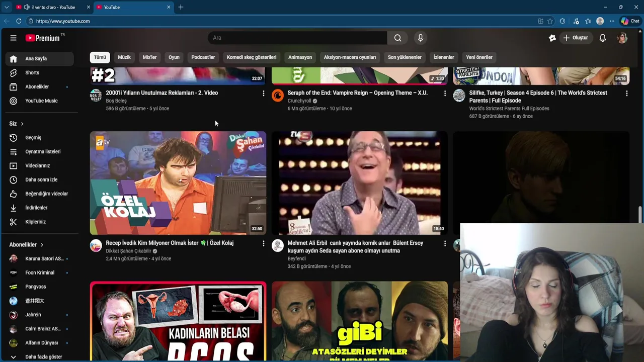
Task: Open the Pangvoss channel
Action: tap(40, 287)
